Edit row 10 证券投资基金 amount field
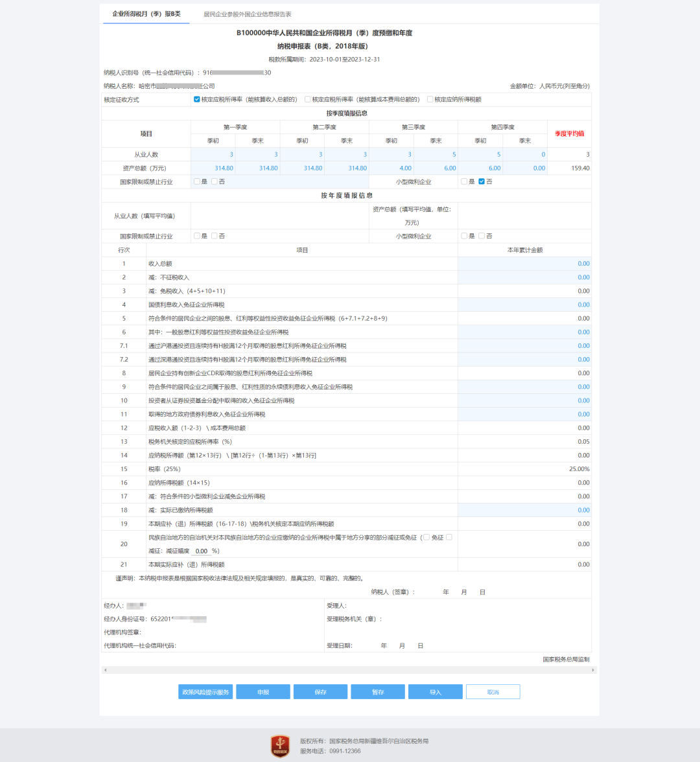This screenshot has width=700, height=762. [524, 400]
